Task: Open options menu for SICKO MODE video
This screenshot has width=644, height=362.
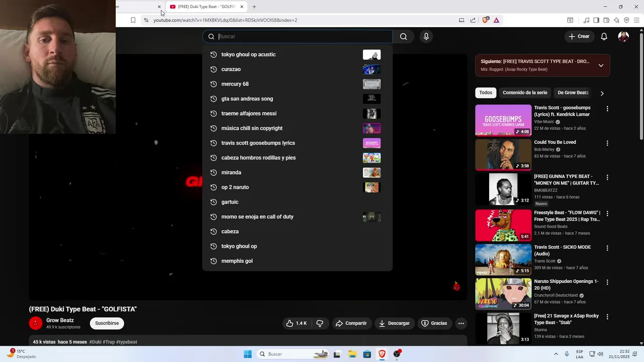Action: click(x=607, y=248)
